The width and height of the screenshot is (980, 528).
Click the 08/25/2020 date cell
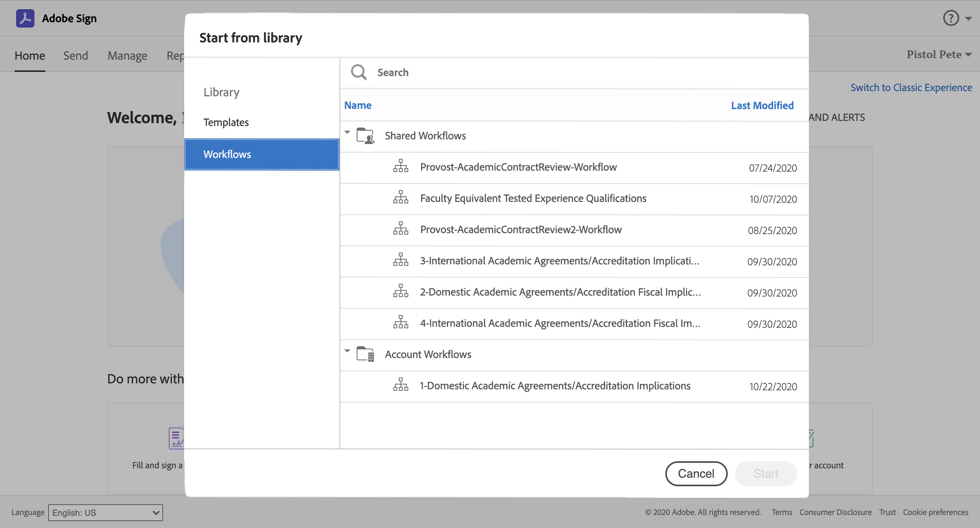pos(772,230)
